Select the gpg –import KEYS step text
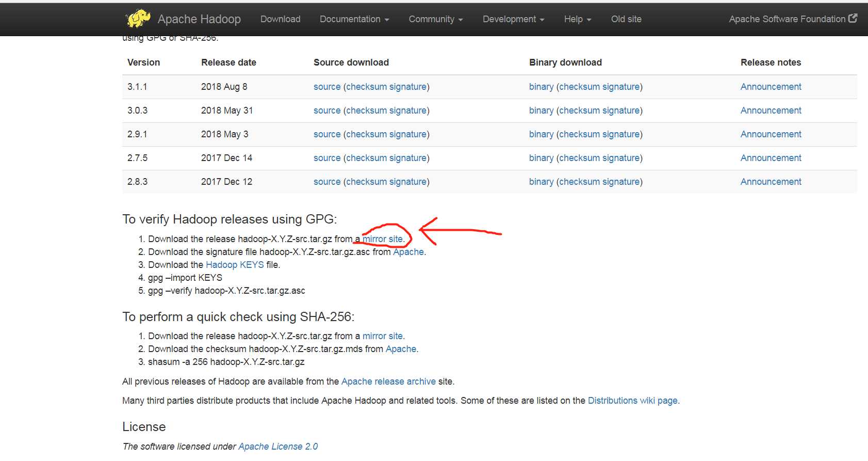Viewport: 868px width, 461px height. [185, 278]
